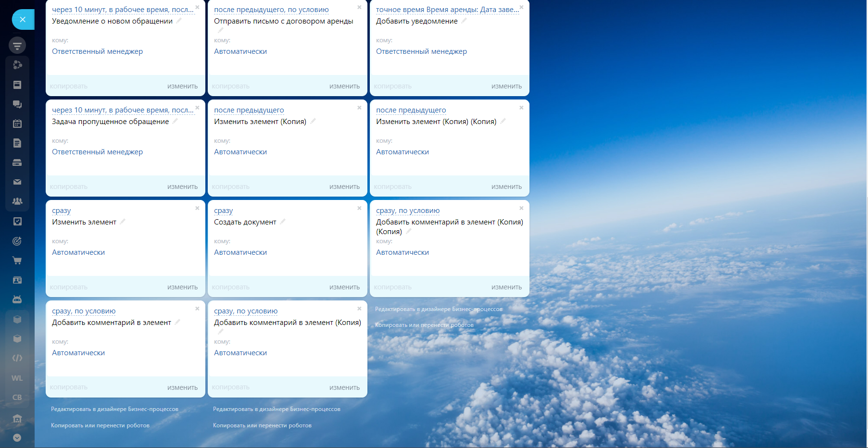
Task: Select the robot title Задача пропущенное обращение
Action: point(111,122)
